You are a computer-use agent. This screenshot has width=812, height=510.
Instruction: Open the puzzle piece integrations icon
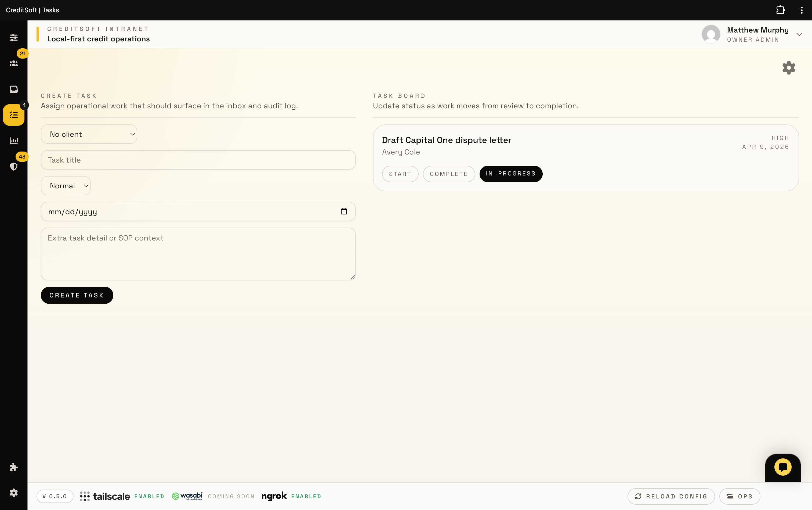pos(13,467)
